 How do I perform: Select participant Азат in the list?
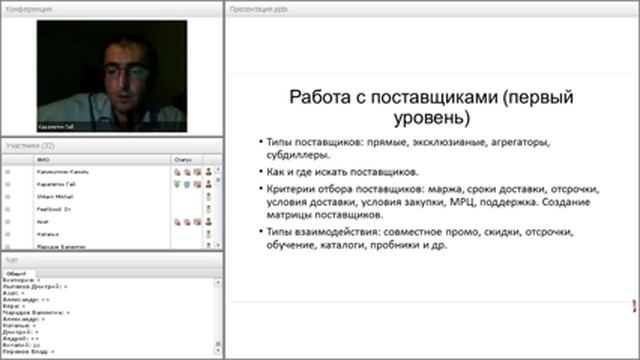pos(42,222)
